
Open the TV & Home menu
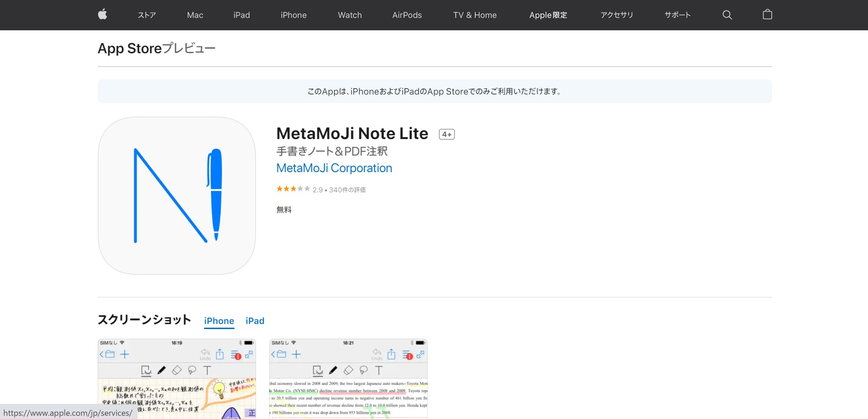[x=475, y=15]
